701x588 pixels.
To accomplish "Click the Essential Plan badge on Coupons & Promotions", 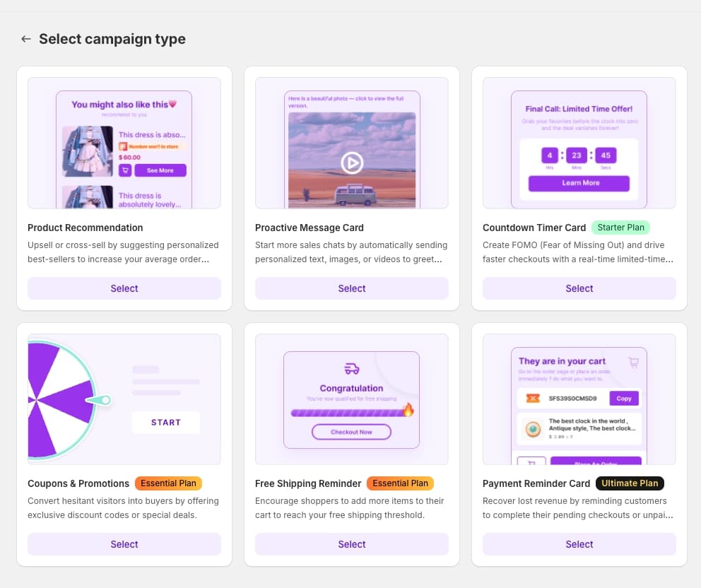I will point(169,483).
